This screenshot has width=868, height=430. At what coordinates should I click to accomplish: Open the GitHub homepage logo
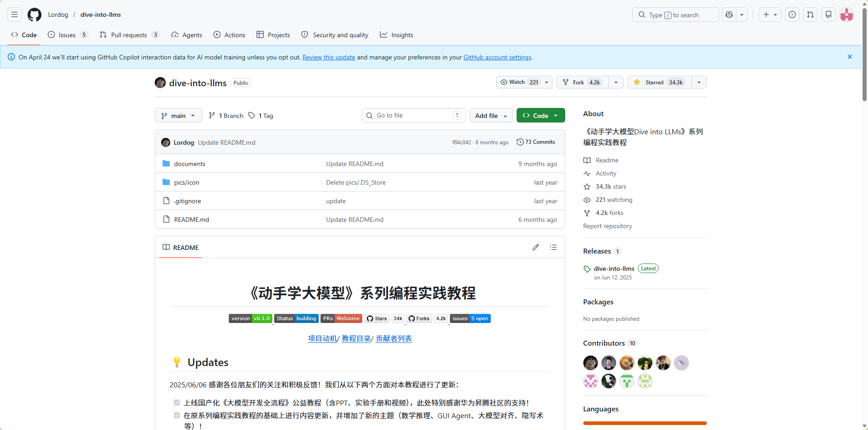coord(35,15)
